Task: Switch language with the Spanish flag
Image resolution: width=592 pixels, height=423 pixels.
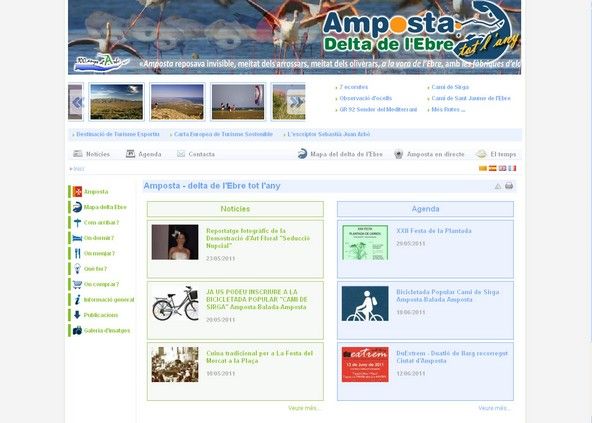Action: click(493, 168)
